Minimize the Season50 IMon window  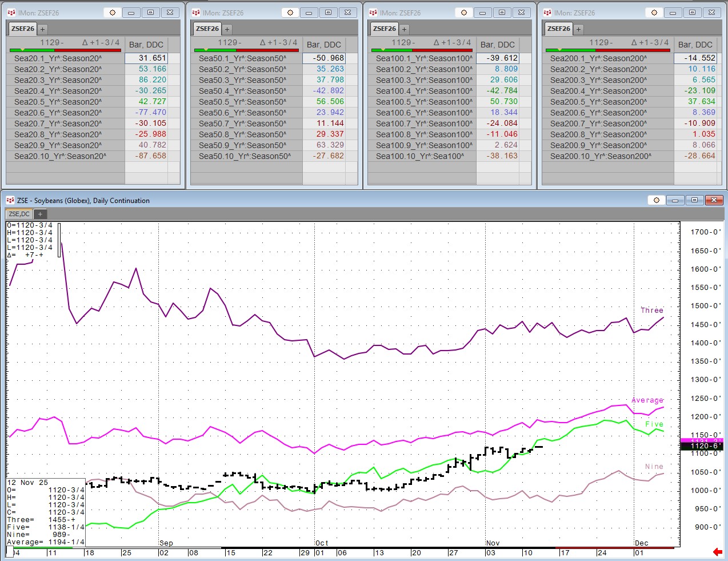click(x=309, y=13)
